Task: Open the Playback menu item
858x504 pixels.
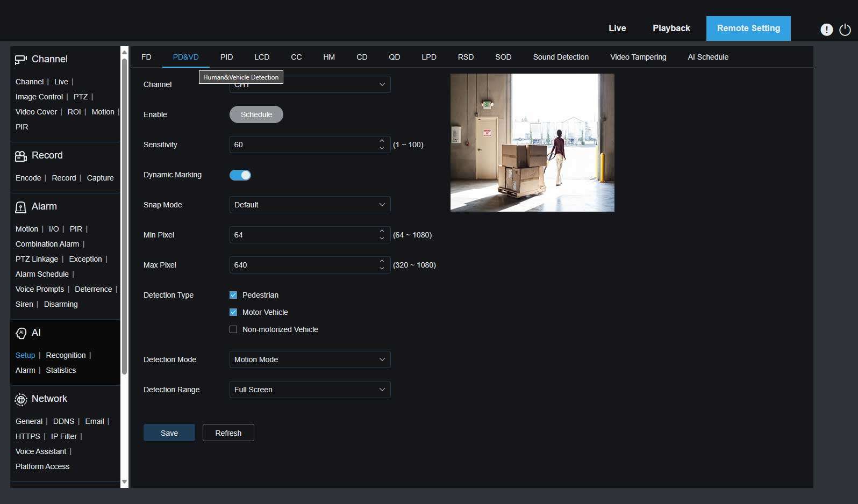Action: point(671,28)
